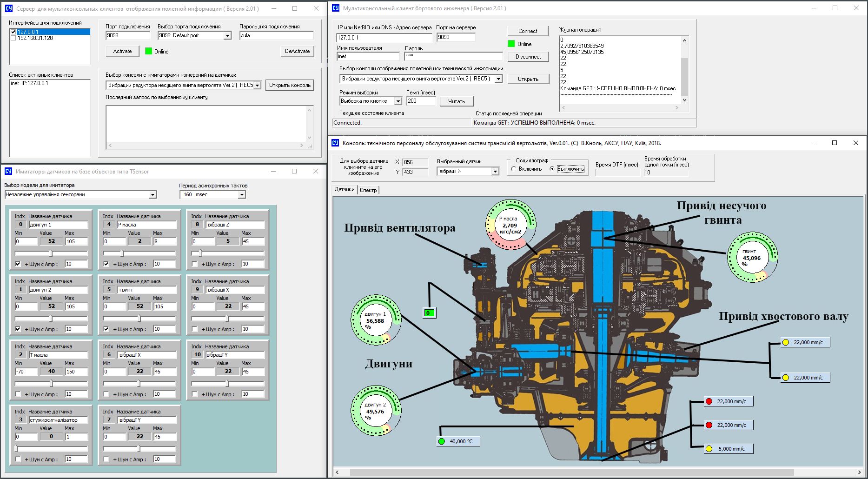This screenshot has height=479, width=868.
Task: Click the Р масла pressure gauge
Action: tap(510, 225)
